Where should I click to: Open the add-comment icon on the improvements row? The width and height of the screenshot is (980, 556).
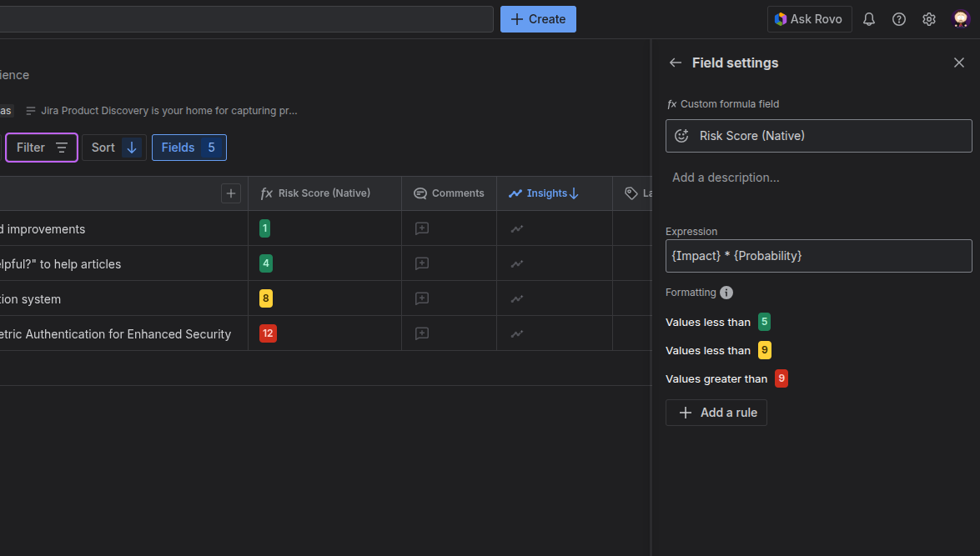(x=421, y=228)
